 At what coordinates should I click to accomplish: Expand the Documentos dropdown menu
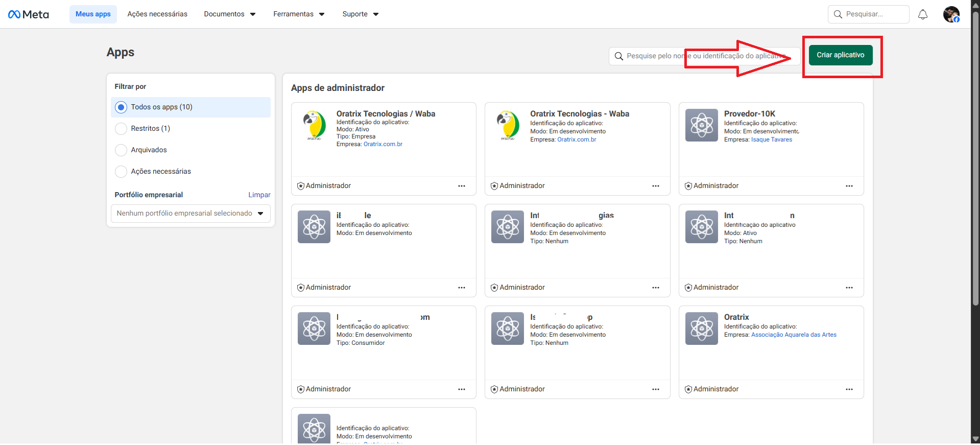(x=229, y=14)
